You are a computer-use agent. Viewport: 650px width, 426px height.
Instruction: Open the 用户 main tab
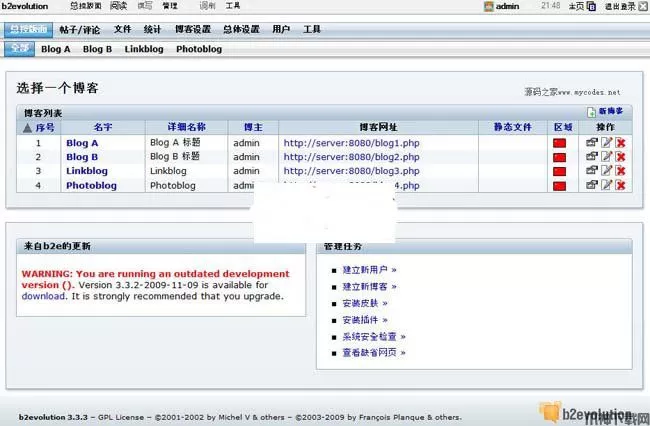click(x=281, y=29)
